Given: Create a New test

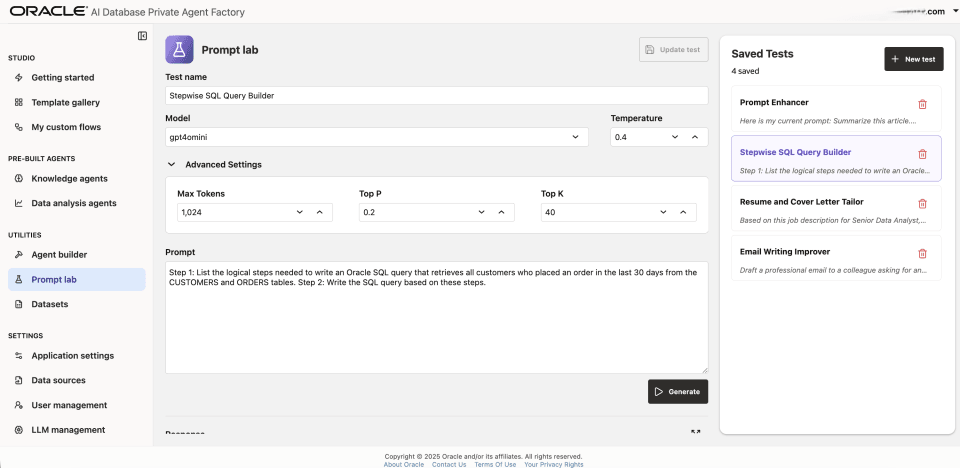Looking at the screenshot, I should coord(913,59).
